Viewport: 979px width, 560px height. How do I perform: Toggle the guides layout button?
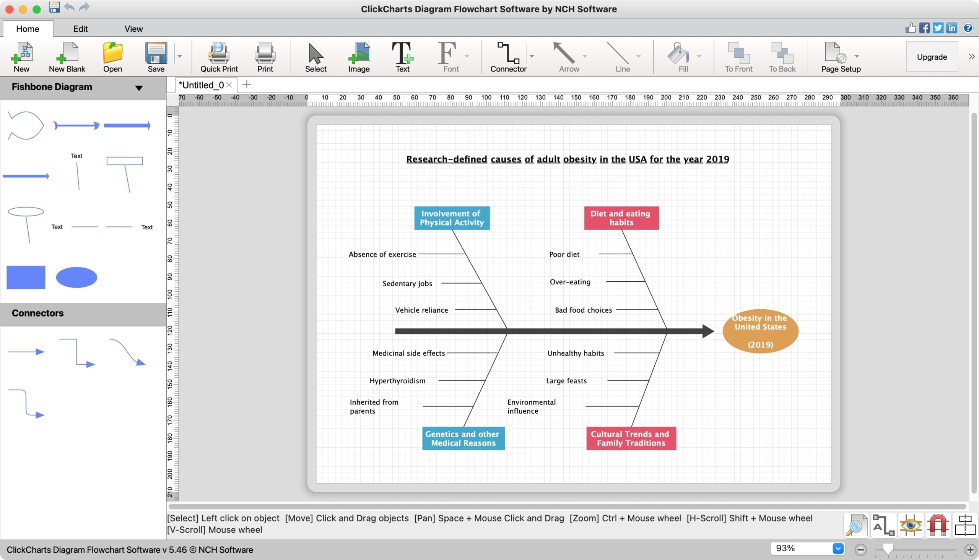click(965, 525)
